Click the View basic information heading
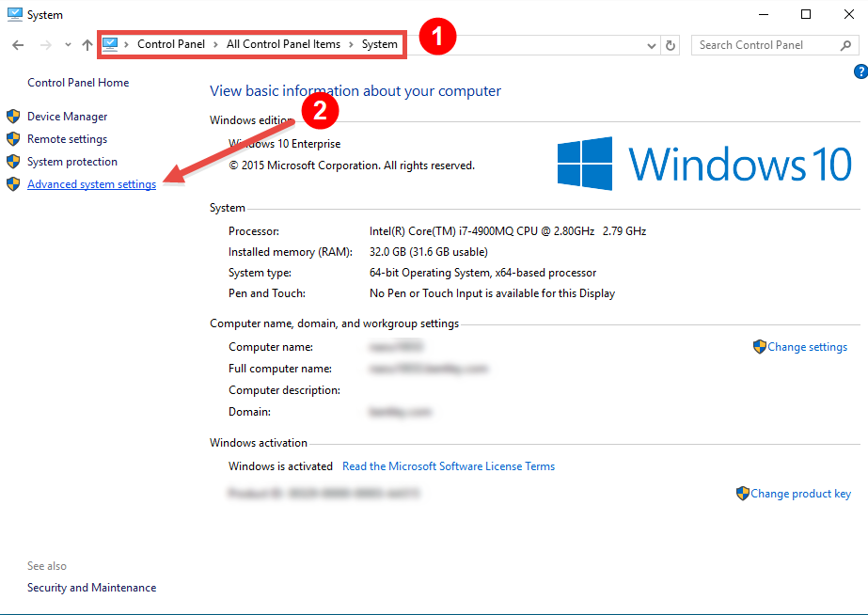 click(x=355, y=91)
